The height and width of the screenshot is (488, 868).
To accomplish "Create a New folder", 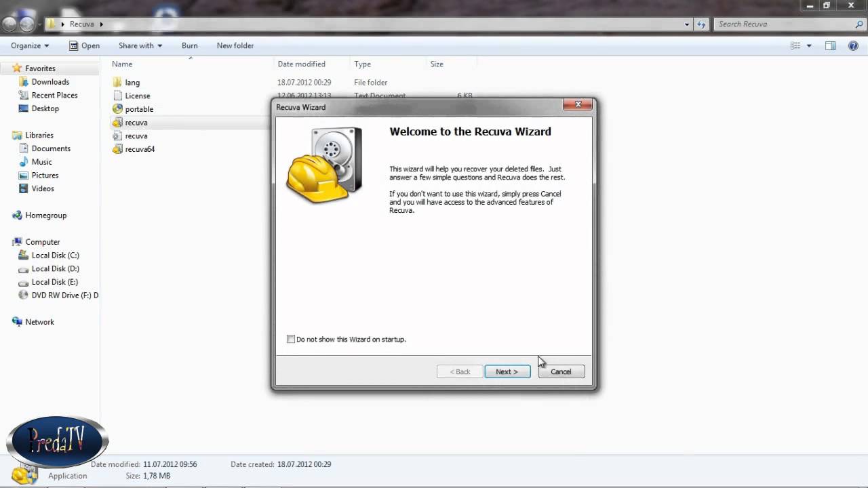I will [x=235, y=45].
